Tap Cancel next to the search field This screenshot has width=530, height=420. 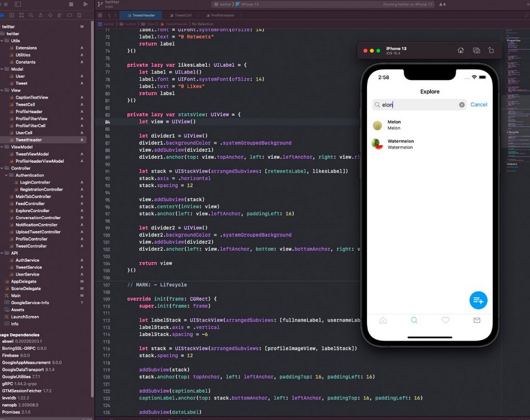click(479, 105)
